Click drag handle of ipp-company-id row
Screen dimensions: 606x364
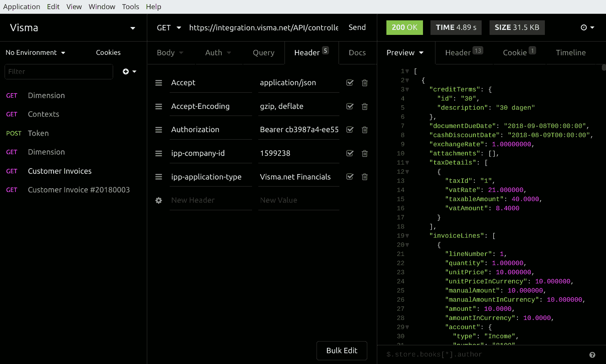(x=158, y=153)
